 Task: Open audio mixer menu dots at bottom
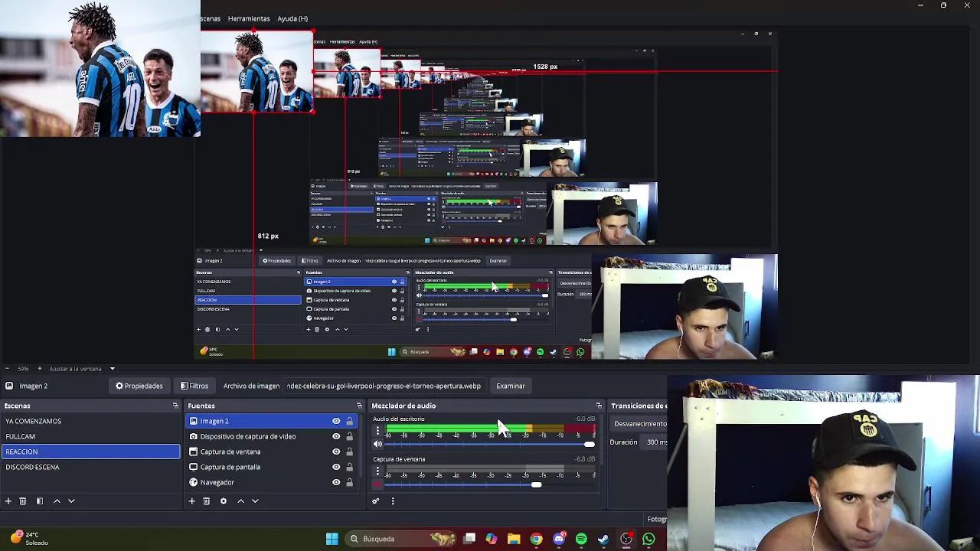pyautogui.click(x=393, y=501)
